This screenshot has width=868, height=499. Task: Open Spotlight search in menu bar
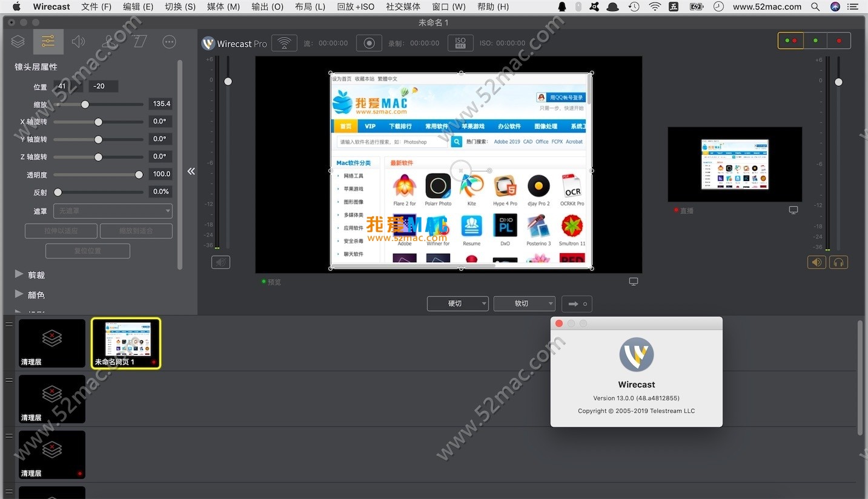[815, 7]
